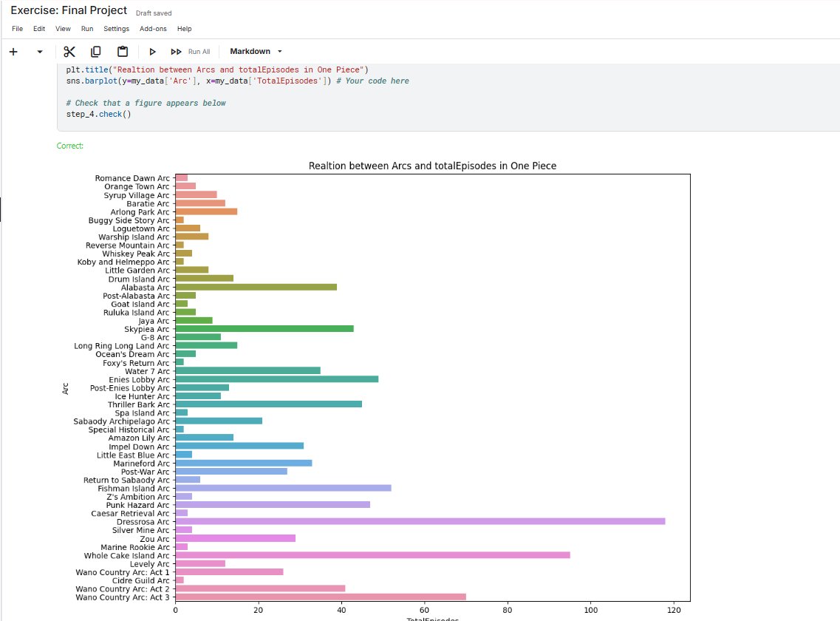The width and height of the screenshot is (840, 621).
Task: Click the Romance Dawn Arc axis label
Action: tap(132, 178)
